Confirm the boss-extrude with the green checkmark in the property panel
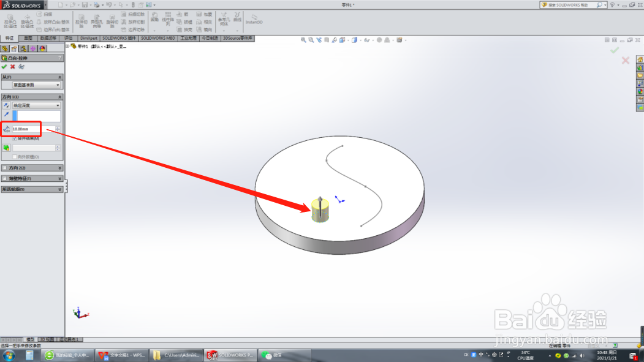 [x=4, y=67]
